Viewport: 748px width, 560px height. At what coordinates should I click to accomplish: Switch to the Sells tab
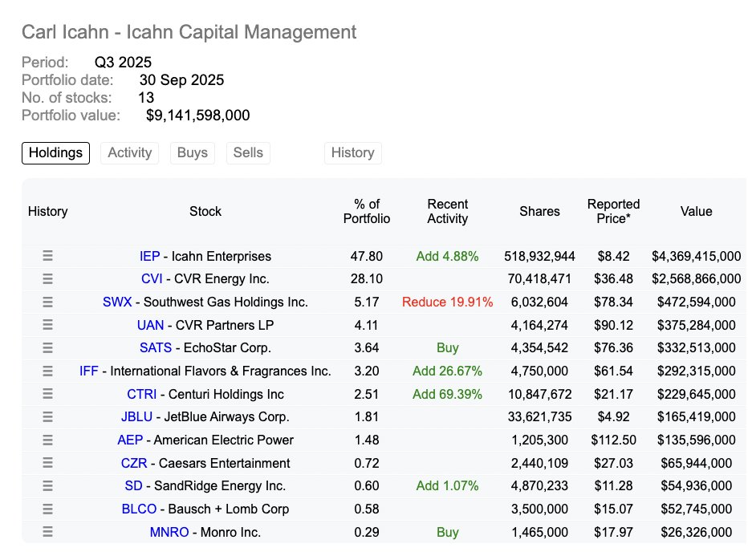coord(248,152)
